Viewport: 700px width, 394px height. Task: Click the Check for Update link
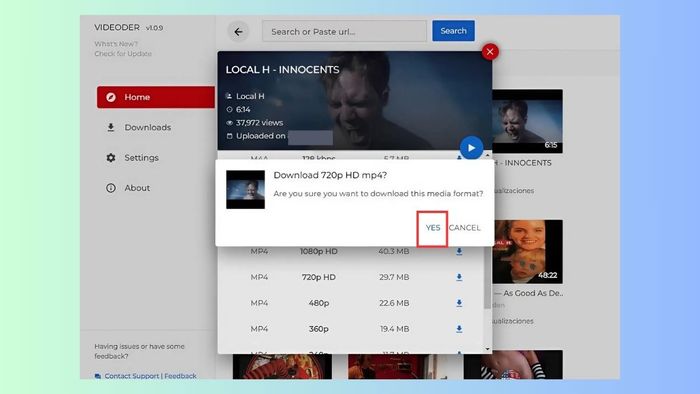(x=123, y=54)
